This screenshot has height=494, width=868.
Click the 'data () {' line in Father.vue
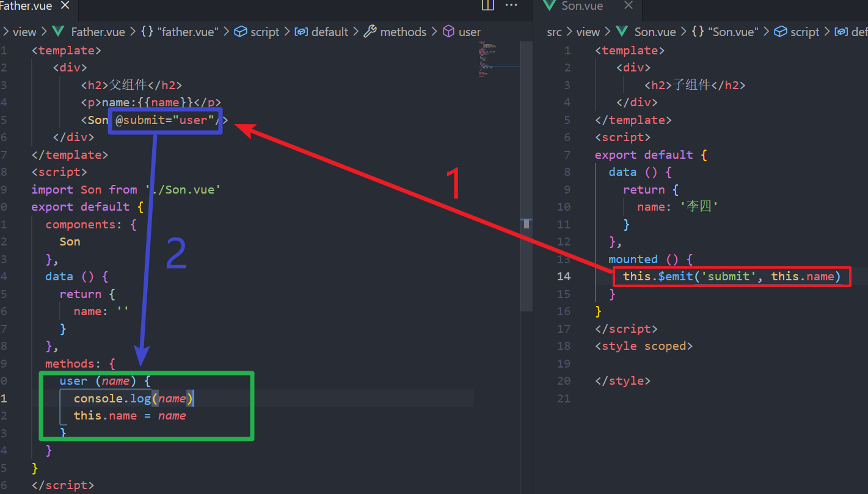[76, 277]
